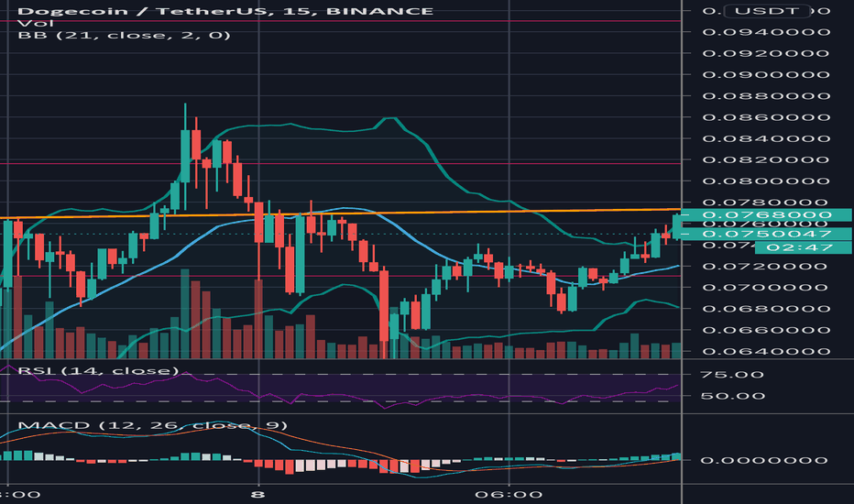Select the Vol indicator label
854x504 pixels.
pyautogui.click(x=36, y=23)
